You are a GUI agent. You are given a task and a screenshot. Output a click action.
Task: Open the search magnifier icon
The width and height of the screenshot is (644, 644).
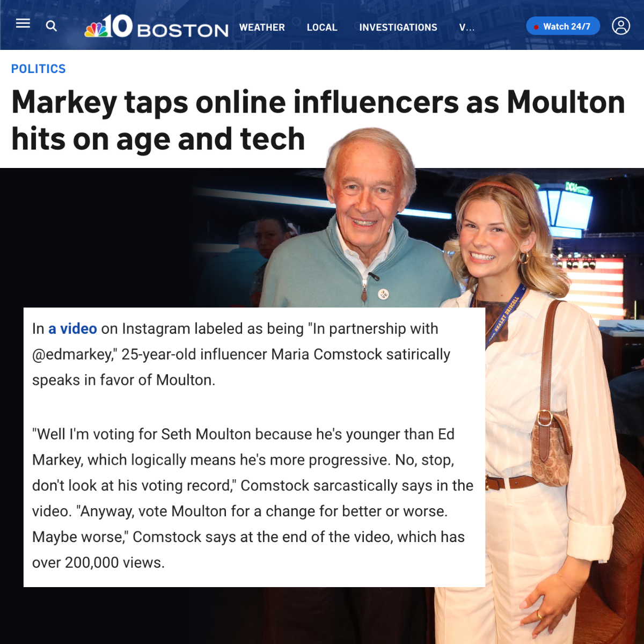coord(52,26)
